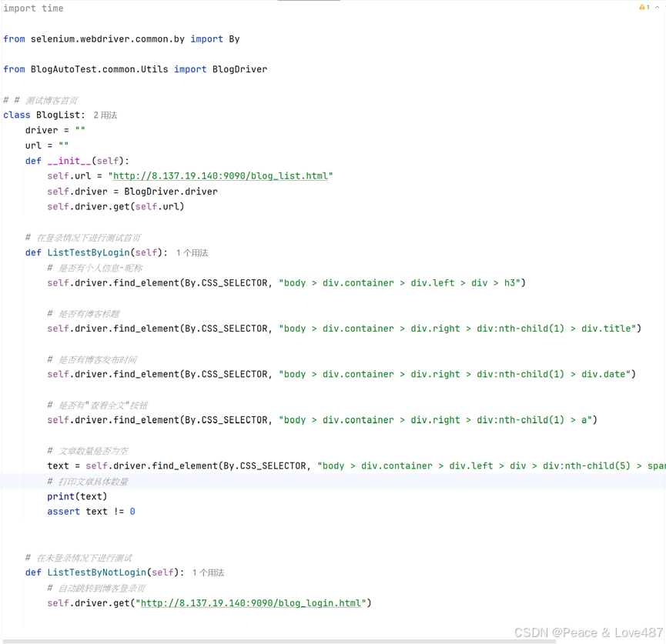Image resolution: width=666 pixels, height=644 pixels.
Task: Click the 'assert text != 0' line
Action: pos(91,512)
